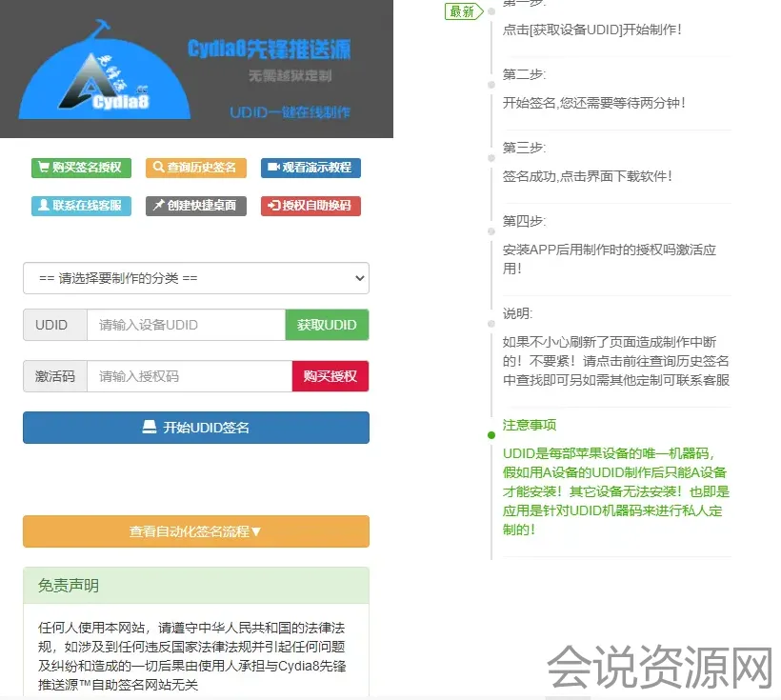Select the 免责声明 panel header
This screenshot has height=700, width=781.
coord(196,586)
